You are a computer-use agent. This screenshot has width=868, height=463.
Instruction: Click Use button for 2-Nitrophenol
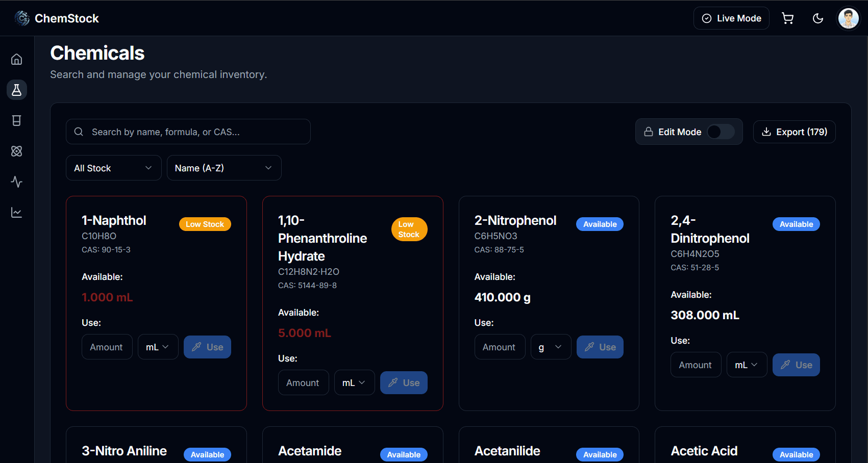tap(600, 347)
